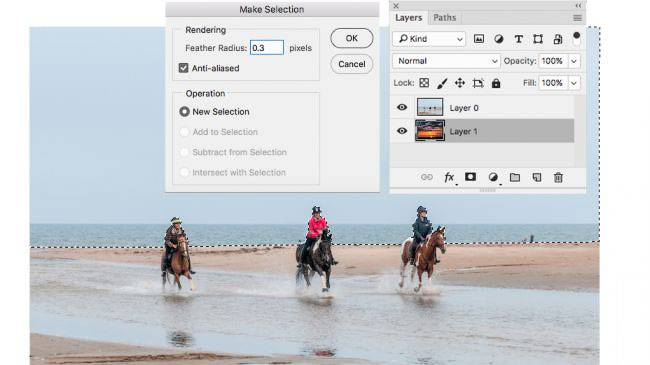Filter layers by type layers icon

coord(518,39)
